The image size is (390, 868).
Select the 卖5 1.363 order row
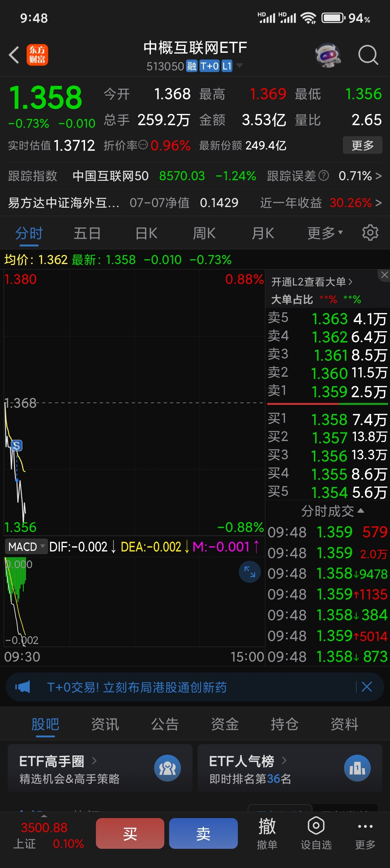tap(327, 318)
